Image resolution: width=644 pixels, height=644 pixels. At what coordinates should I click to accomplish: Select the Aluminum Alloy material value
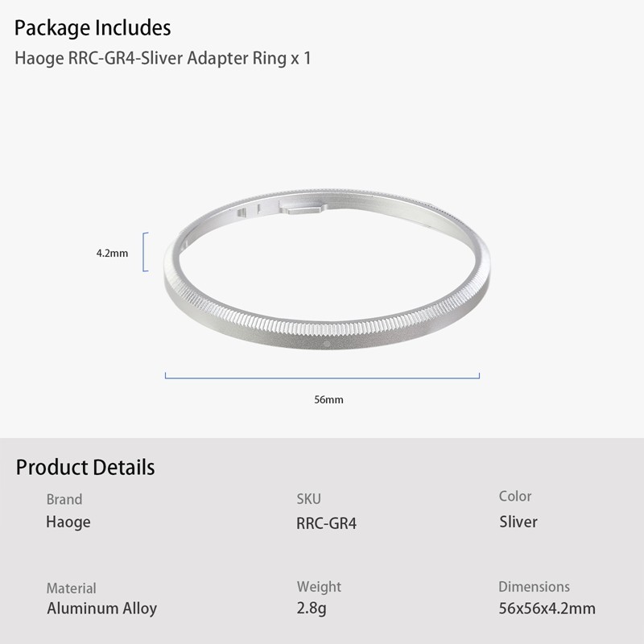[x=101, y=609]
